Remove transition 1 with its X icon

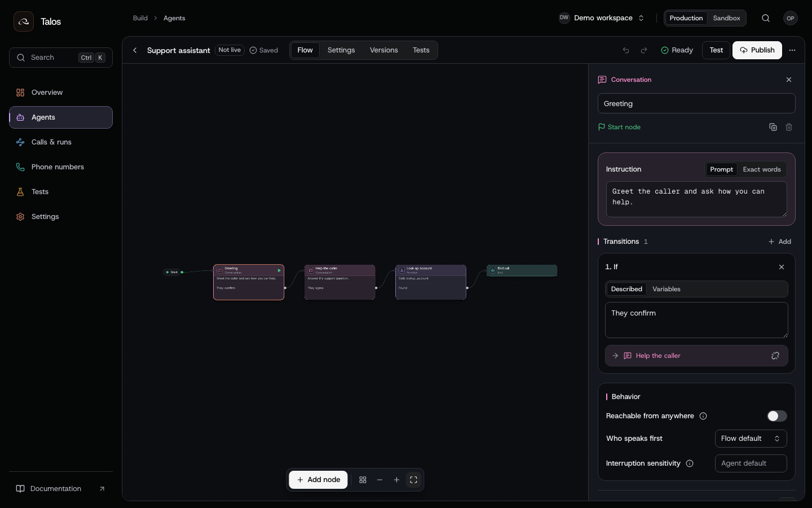coord(782,267)
